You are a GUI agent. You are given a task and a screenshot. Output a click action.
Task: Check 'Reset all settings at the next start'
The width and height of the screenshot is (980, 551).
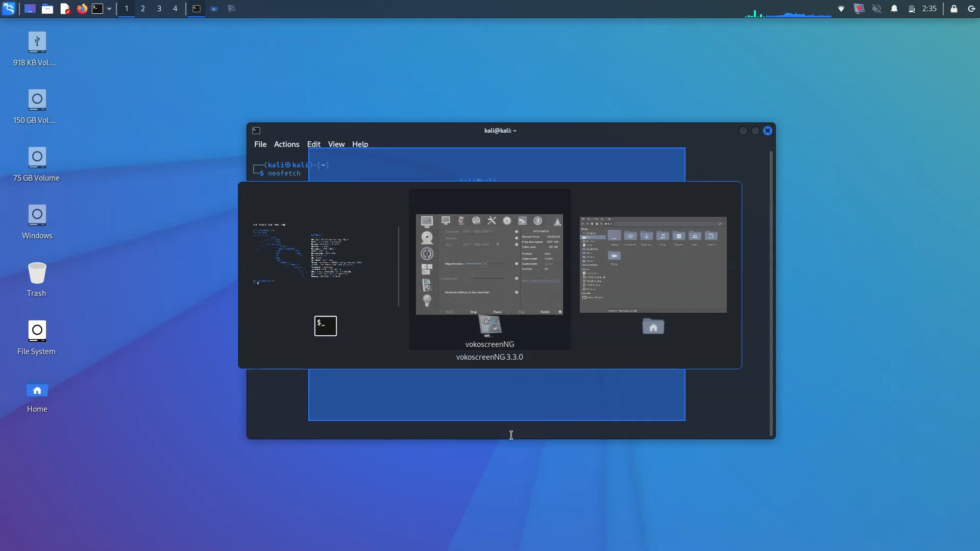click(467, 292)
